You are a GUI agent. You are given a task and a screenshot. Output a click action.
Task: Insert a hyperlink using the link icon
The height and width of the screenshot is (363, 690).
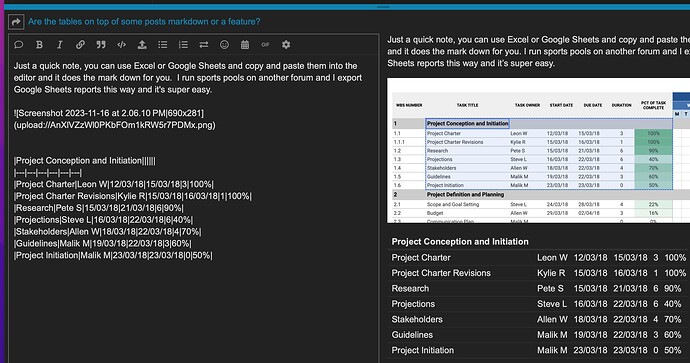pos(80,44)
